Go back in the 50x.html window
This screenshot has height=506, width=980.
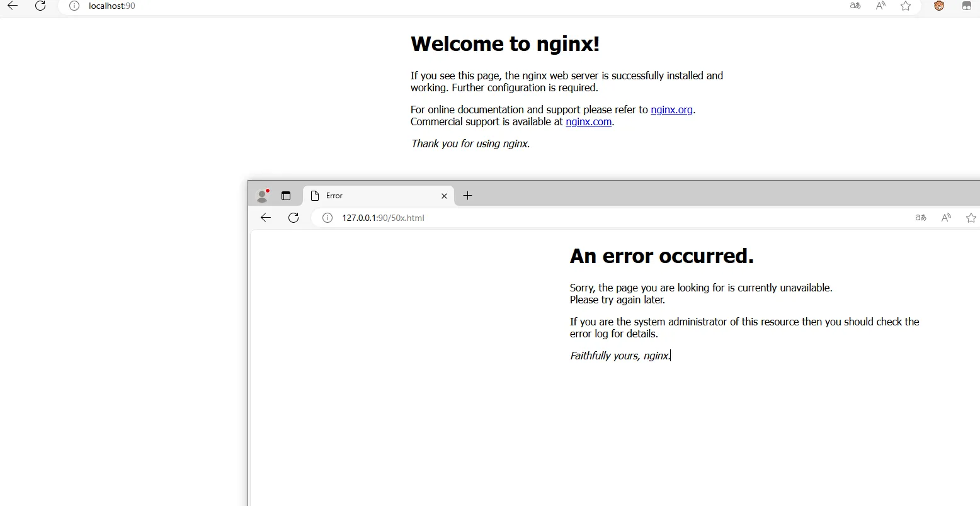(x=266, y=218)
